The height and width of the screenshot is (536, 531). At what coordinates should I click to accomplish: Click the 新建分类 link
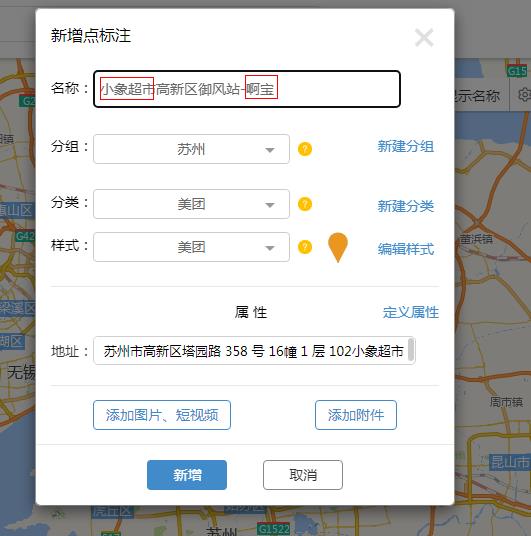coord(406,206)
